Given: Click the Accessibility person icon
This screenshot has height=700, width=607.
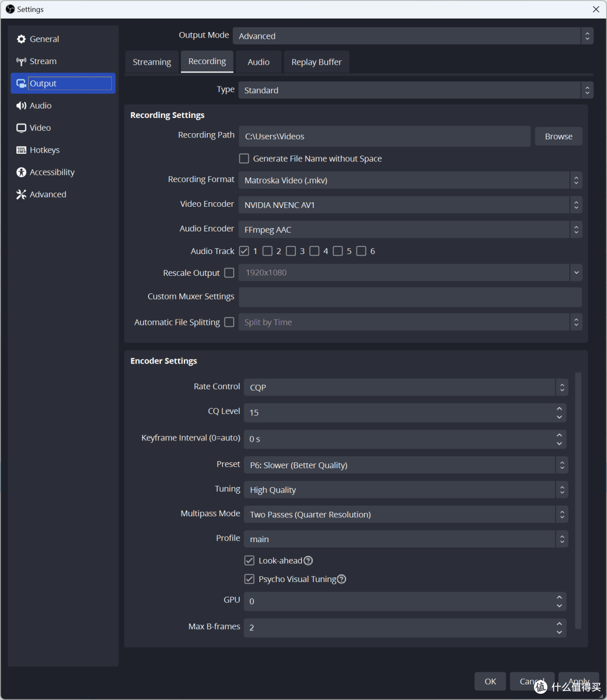Looking at the screenshot, I should (x=21, y=172).
